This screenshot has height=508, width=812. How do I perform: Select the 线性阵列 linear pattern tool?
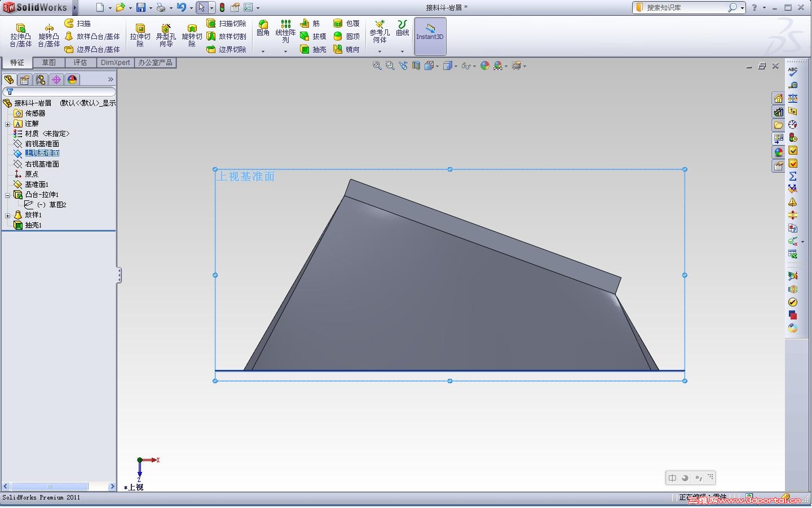click(286, 32)
